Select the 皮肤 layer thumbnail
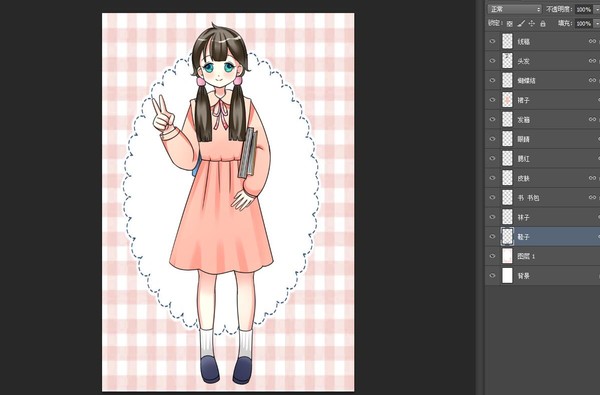The width and height of the screenshot is (600, 395). pyautogui.click(x=507, y=178)
